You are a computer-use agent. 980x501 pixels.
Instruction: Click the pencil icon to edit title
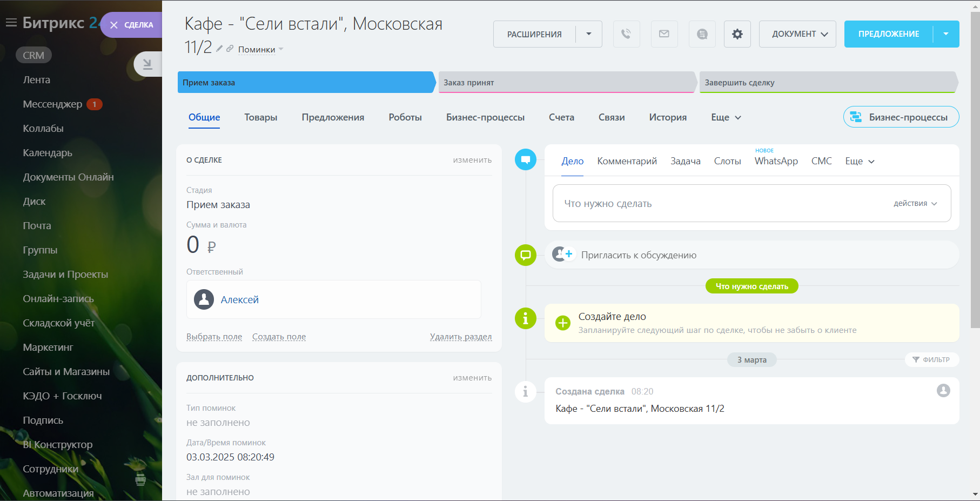(219, 49)
